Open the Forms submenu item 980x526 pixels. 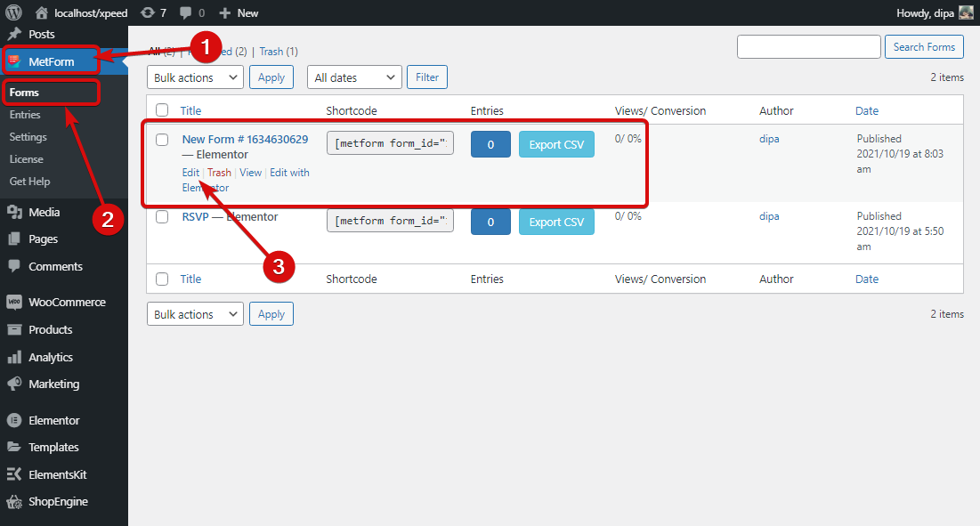coord(24,93)
